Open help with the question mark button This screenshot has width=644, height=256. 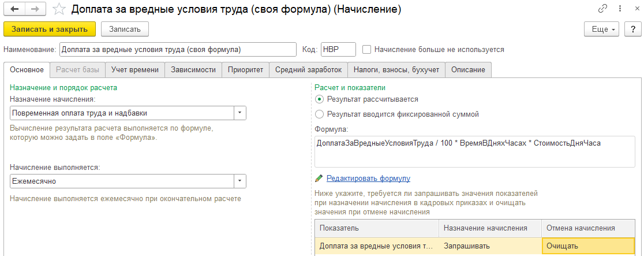(x=631, y=29)
